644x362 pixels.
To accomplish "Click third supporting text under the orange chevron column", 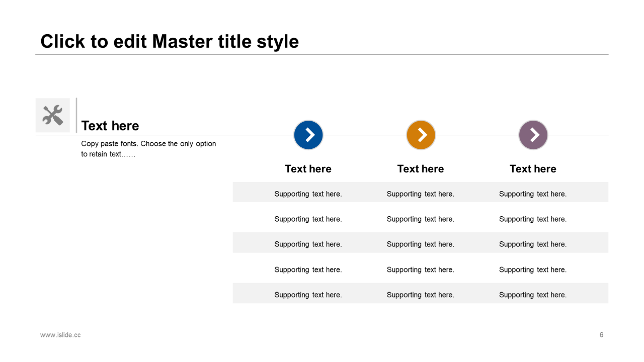I will [x=421, y=244].
